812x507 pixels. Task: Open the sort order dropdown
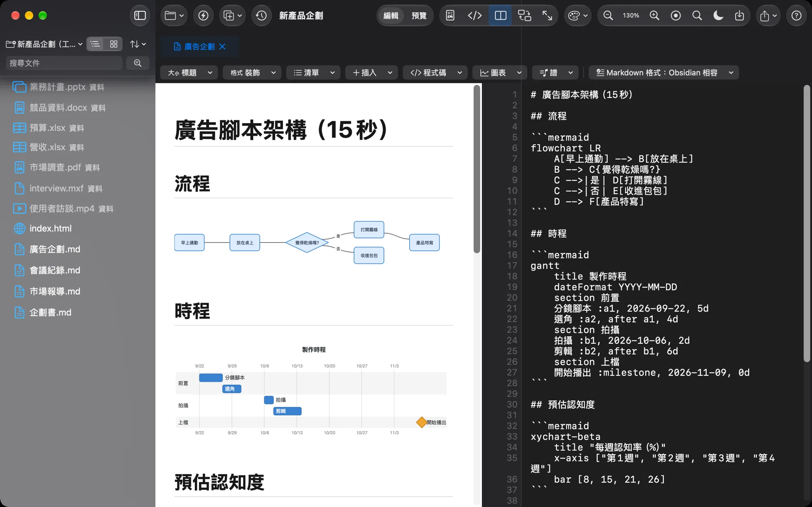click(138, 44)
